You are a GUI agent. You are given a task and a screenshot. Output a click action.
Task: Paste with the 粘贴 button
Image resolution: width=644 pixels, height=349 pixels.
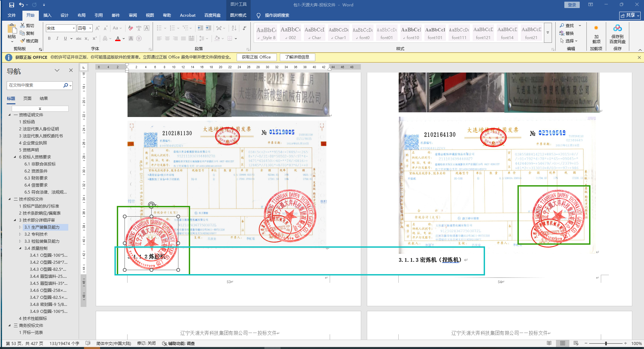(12, 33)
